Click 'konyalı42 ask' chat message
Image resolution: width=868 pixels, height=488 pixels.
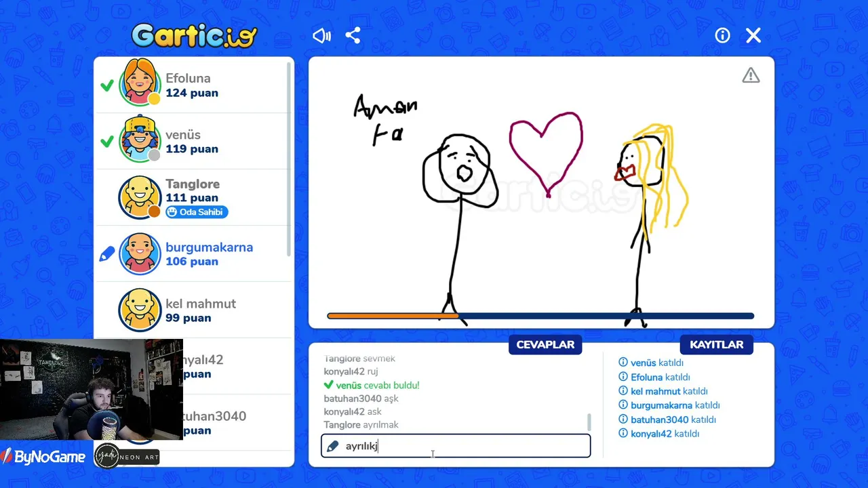(353, 411)
